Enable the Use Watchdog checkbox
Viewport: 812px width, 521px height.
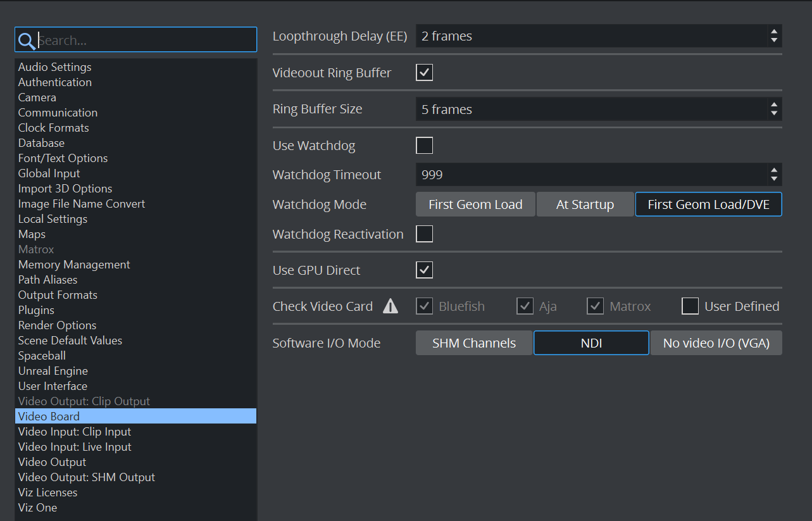424,146
